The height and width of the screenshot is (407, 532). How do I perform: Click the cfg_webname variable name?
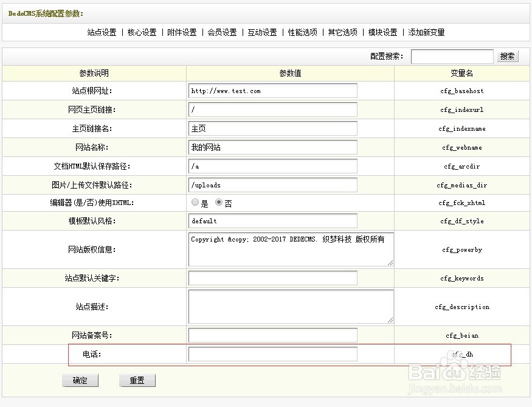(461, 147)
